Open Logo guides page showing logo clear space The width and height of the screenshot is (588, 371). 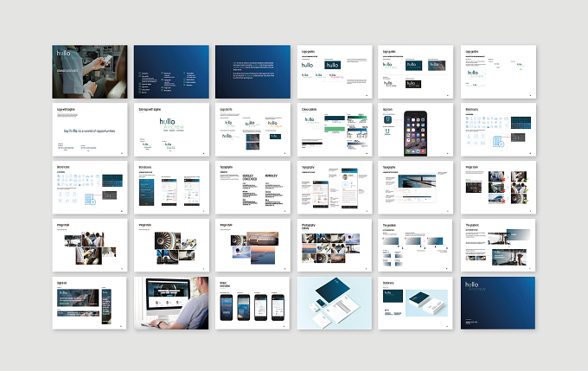pyautogui.click(x=498, y=72)
